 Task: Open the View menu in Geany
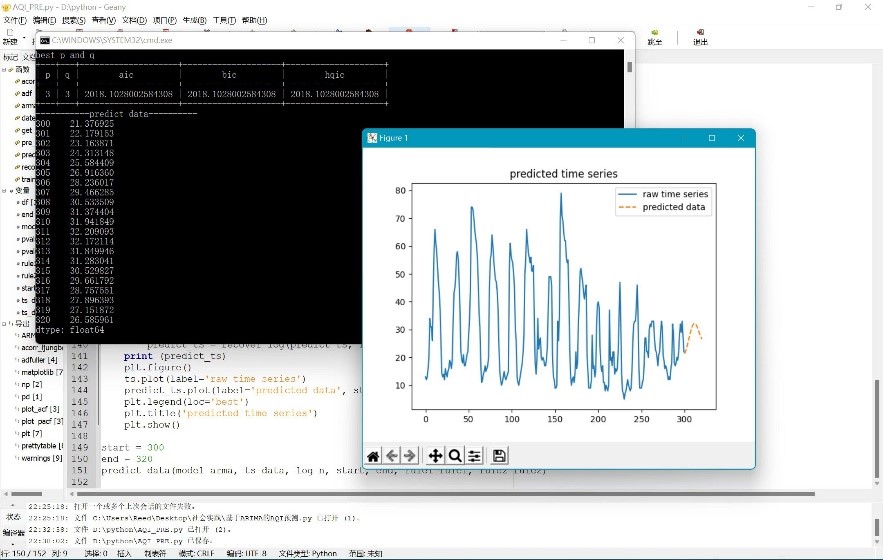point(104,20)
